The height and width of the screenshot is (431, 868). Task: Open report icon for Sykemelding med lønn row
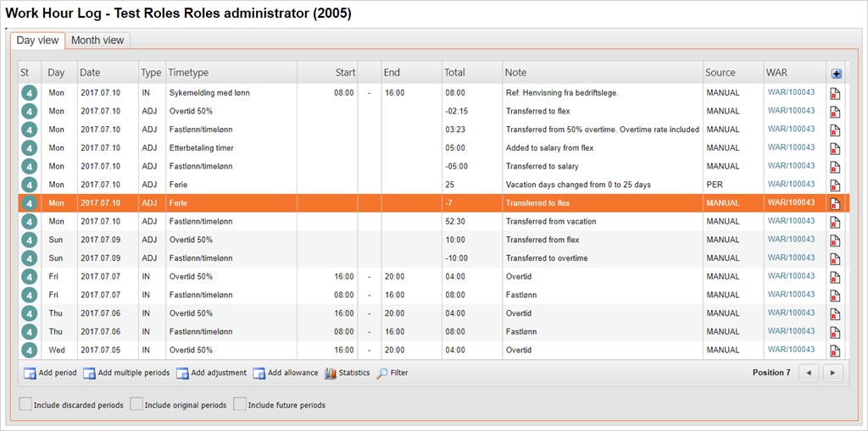point(835,93)
